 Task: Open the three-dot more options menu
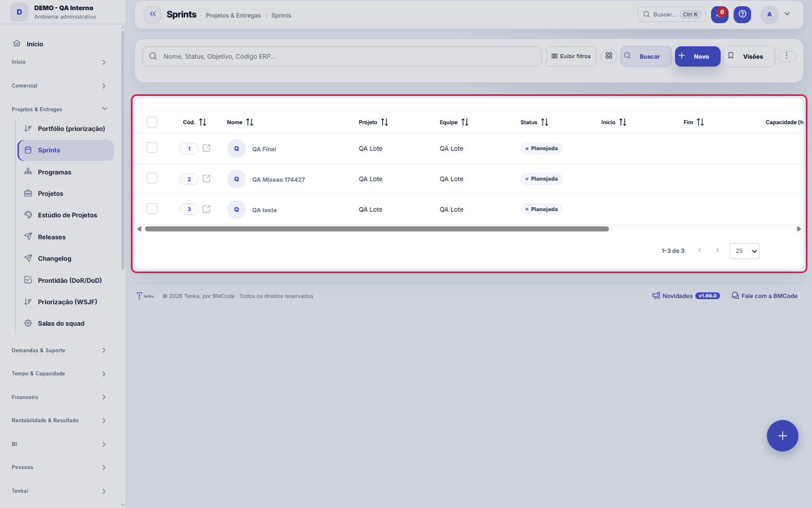tap(787, 56)
